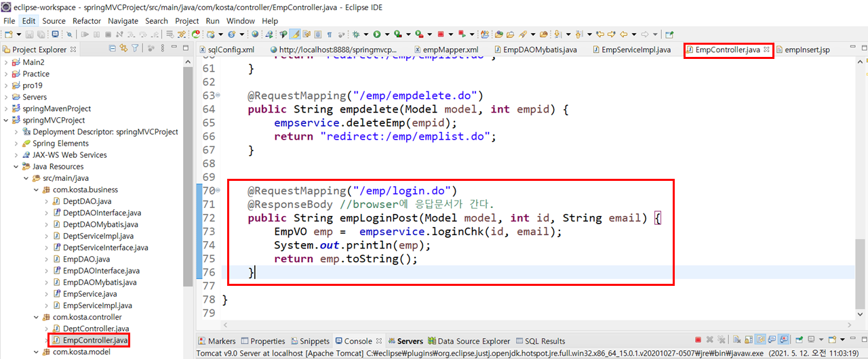Click Remove Launch icon in Console
The height and width of the screenshot is (359, 868).
coord(709,340)
